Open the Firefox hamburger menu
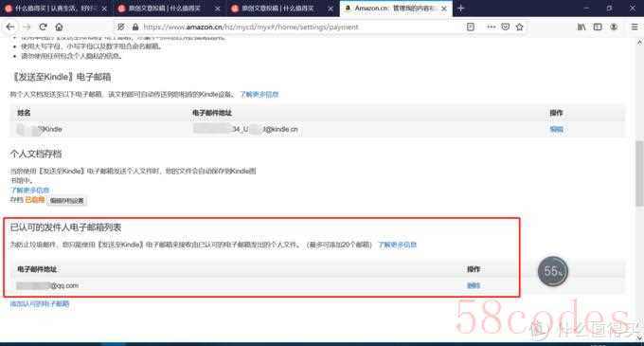 click(635, 27)
